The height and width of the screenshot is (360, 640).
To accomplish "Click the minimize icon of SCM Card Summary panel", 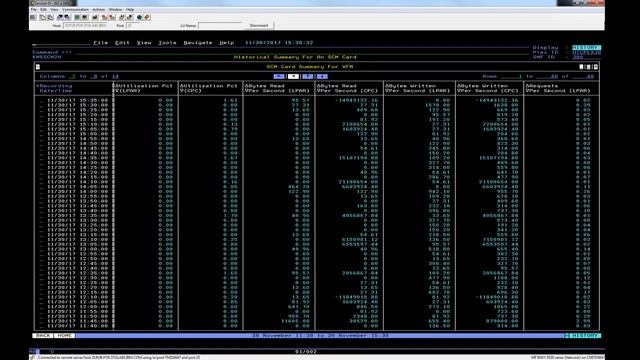I will 581,67.
